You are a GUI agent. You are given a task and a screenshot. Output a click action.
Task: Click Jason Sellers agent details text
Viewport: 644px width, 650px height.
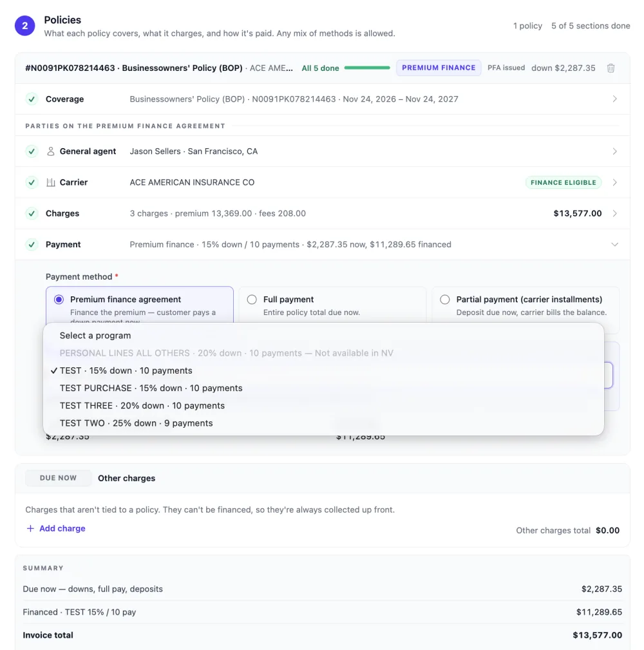[194, 151]
